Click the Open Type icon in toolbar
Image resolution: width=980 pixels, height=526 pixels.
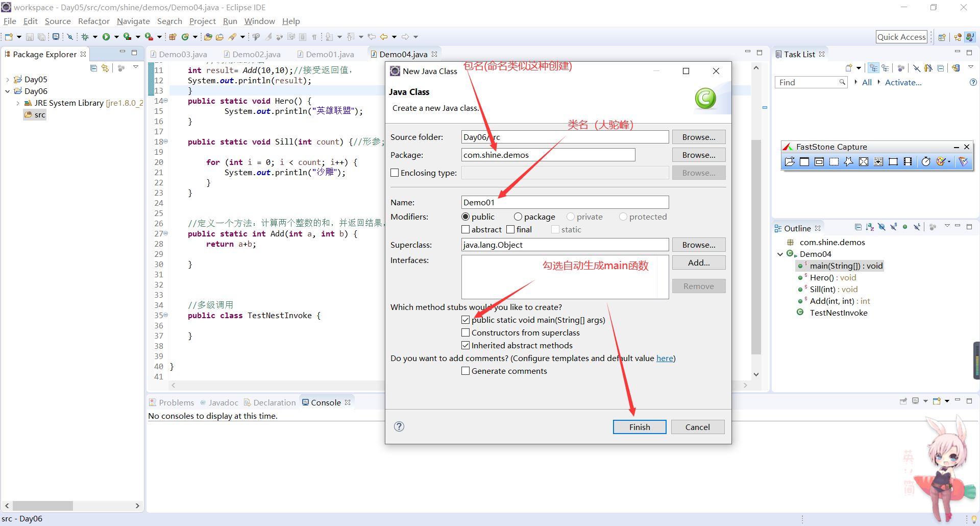pos(208,37)
